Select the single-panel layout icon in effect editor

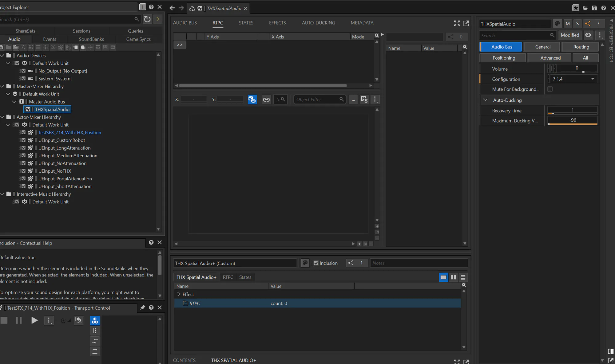(x=443, y=277)
